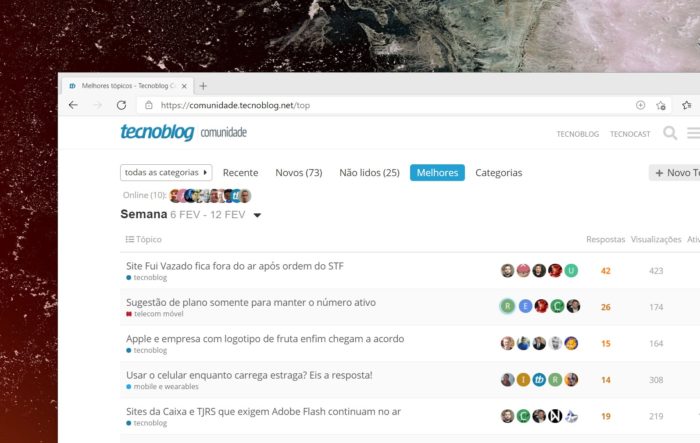The image size is (700, 443).
Task: Add page to favorites with the star-plus icon
Action: click(661, 105)
